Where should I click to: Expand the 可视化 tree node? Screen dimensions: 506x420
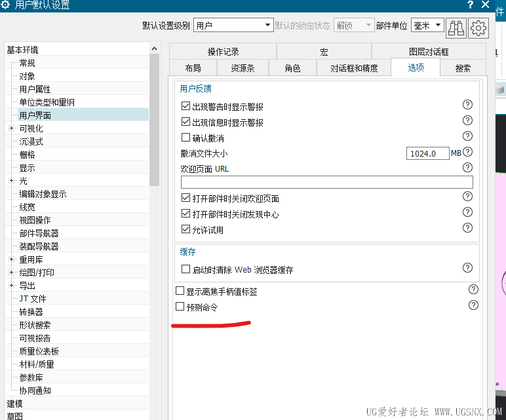pyautogui.click(x=11, y=128)
